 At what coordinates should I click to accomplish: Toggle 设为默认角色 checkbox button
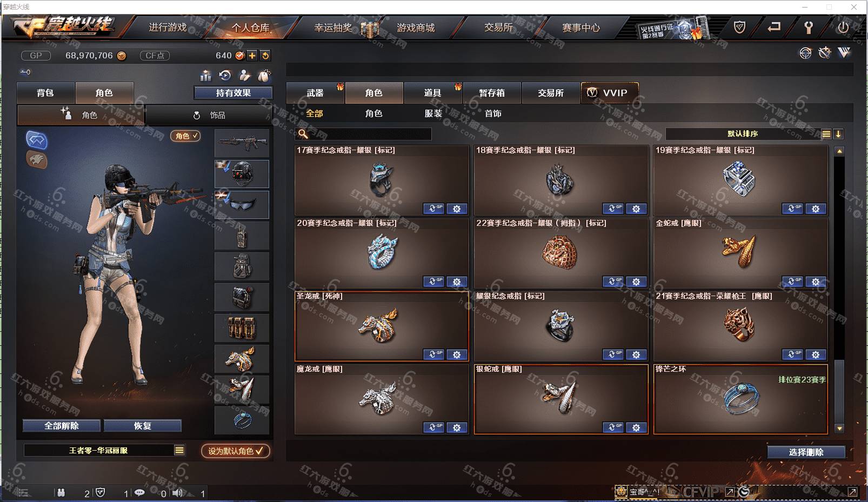point(236,451)
